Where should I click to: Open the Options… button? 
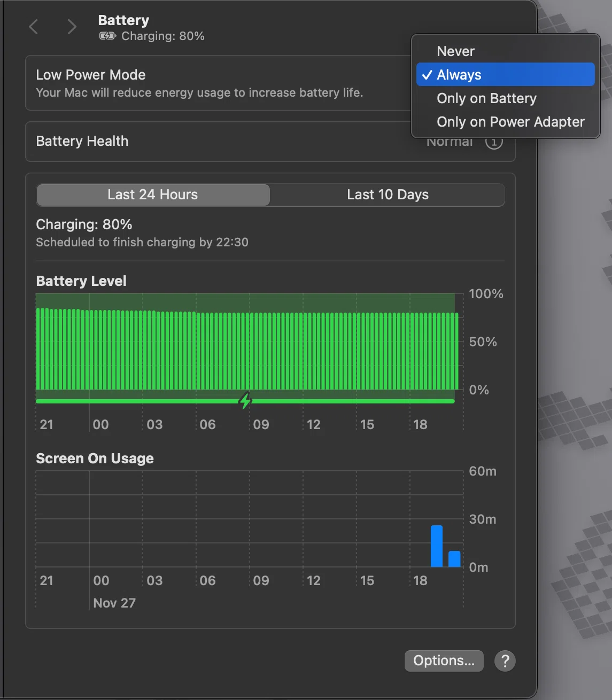tap(444, 661)
